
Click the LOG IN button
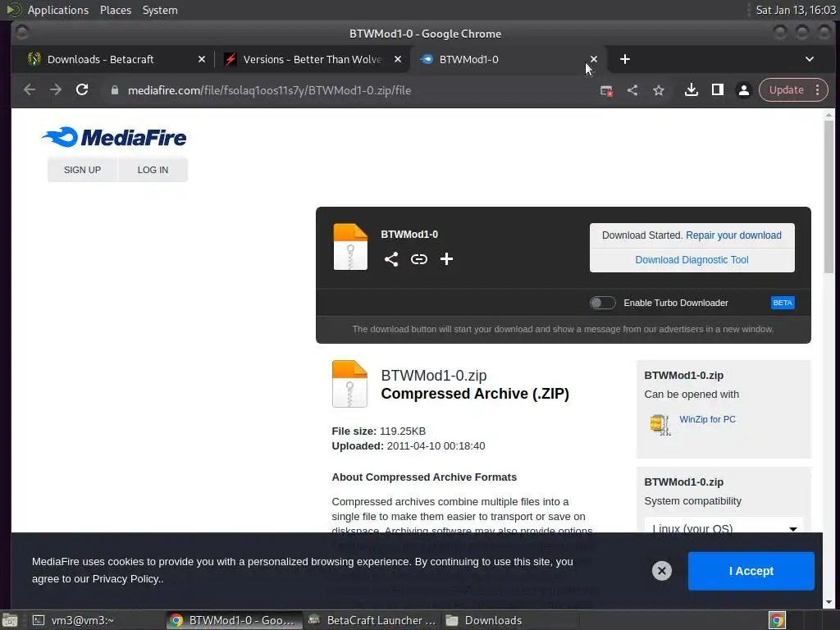pyautogui.click(x=153, y=170)
